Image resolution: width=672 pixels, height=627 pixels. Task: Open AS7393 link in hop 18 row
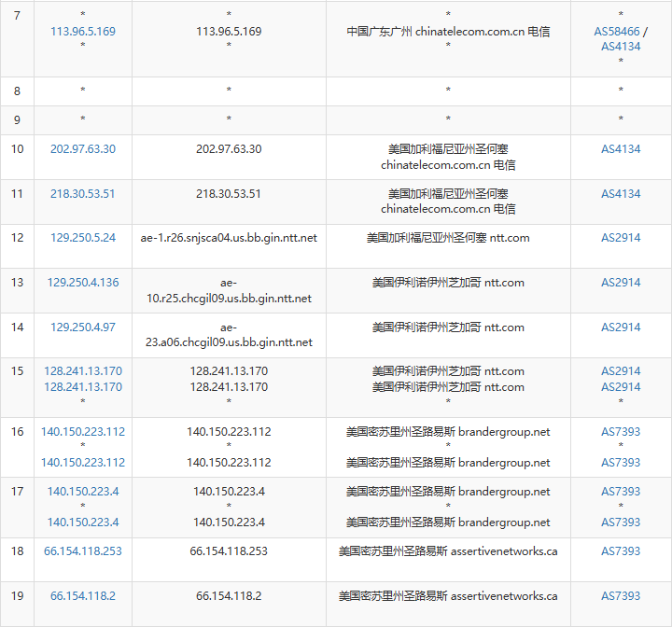coord(621,550)
